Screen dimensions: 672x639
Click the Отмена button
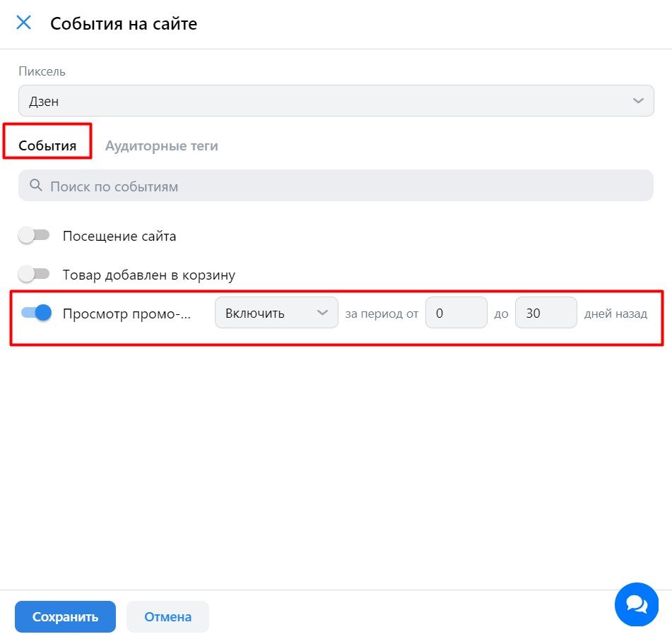[x=167, y=616]
